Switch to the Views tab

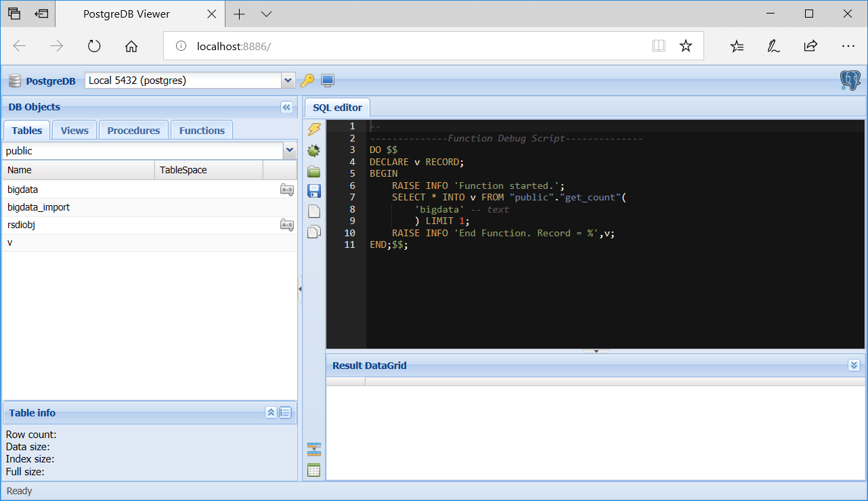click(x=74, y=131)
